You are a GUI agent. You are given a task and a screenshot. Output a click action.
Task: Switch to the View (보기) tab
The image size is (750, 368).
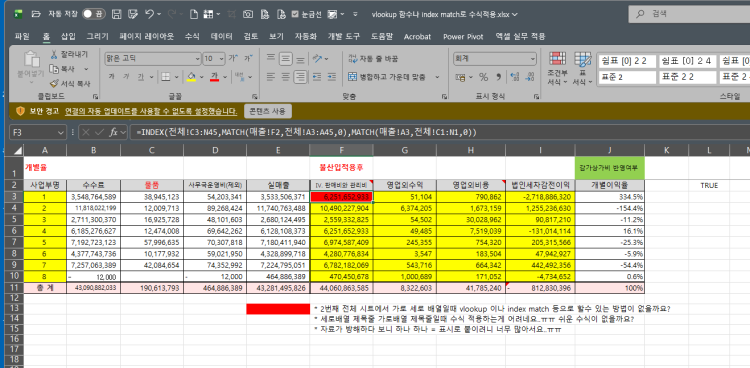(x=276, y=36)
